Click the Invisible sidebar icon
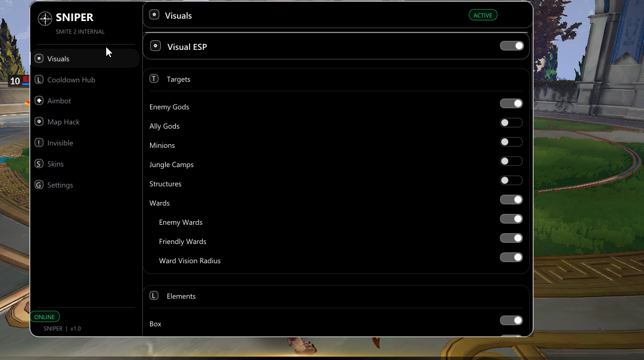The image size is (644, 360). tap(39, 142)
